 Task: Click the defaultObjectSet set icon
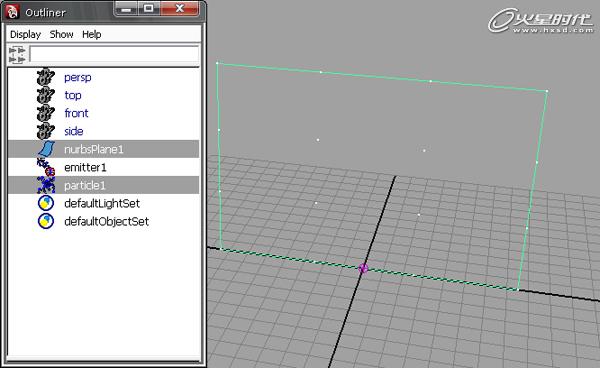pyautogui.click(x=46, y=221)
